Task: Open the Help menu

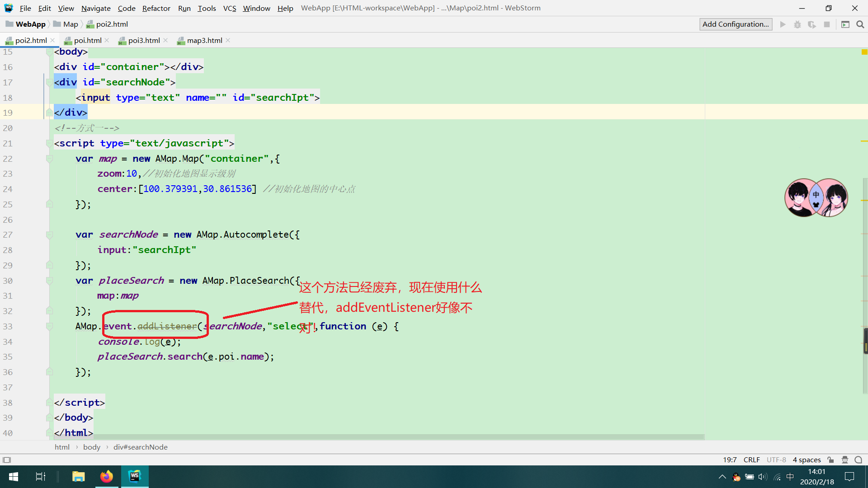Action: pyautogui.click(x=285, y=8)
